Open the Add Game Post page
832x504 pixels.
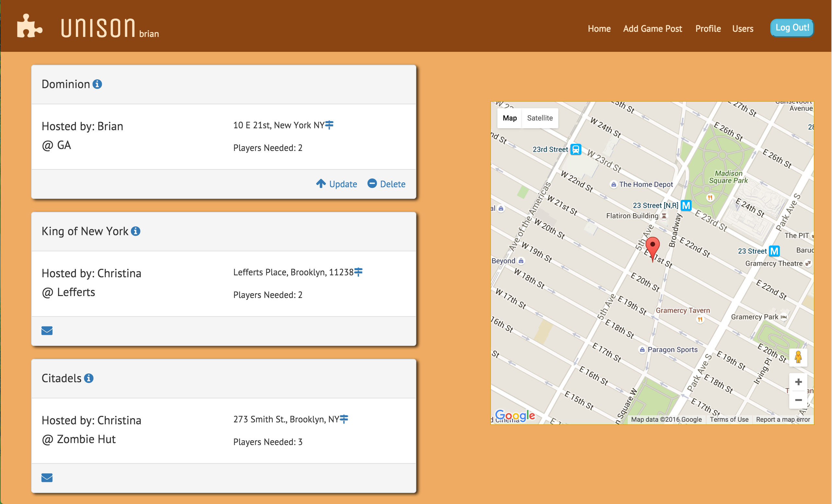tap(652, 29)
